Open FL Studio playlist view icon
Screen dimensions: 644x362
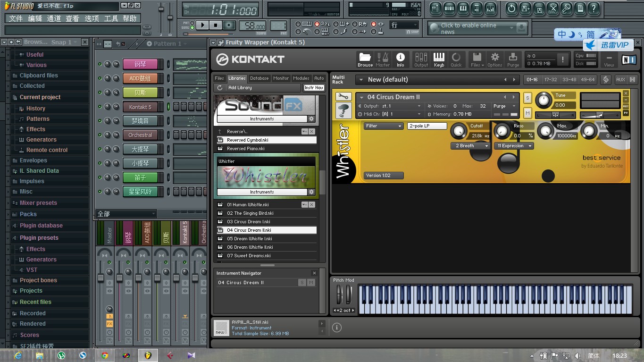tap(435, 8)
